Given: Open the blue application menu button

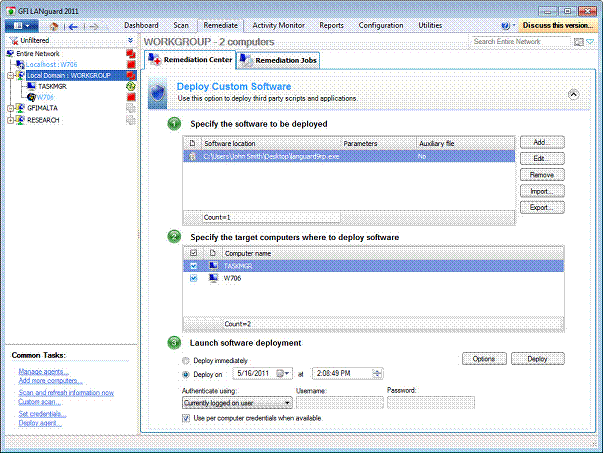Looking at the screenshot, I should click(x=22, y=26).
